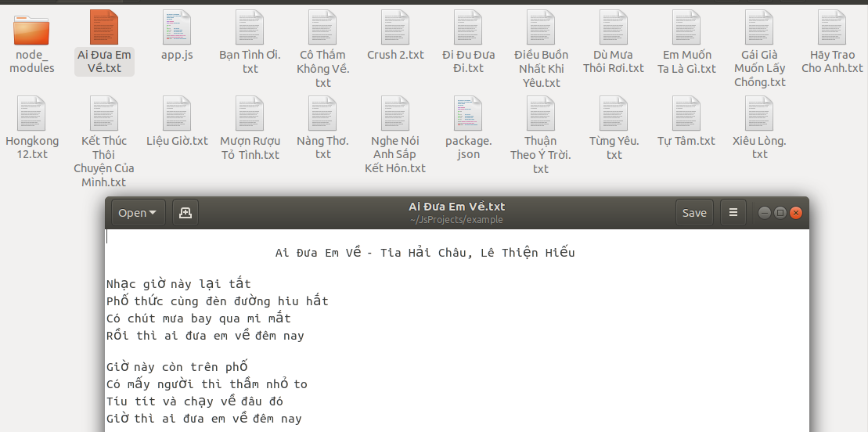This screenshot has width=868, height=432.
Task: Select the Em Muốn Ta Là Gì.txt icon
Action: 686,27
